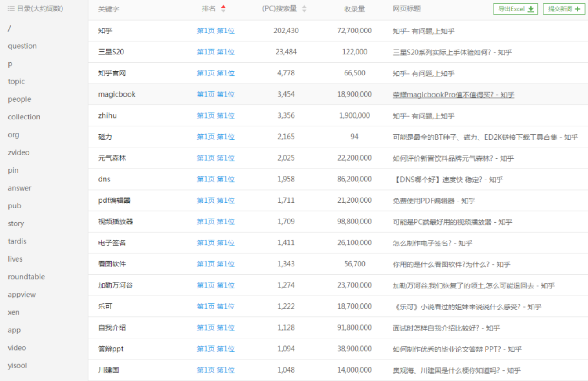Viewport: 588px width, 381px height.
Task: Click the keyword 知乎官网
Action: point(112,73)
